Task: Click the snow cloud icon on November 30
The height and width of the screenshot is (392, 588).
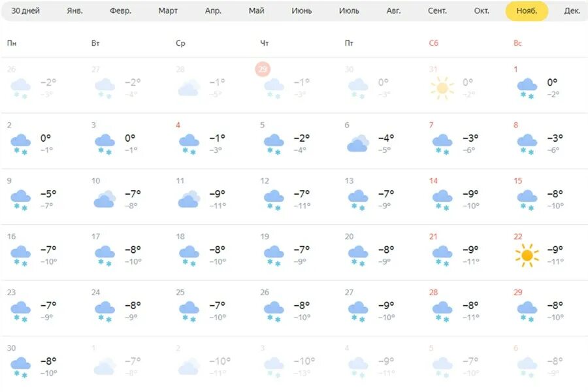Action: point(21,368)
